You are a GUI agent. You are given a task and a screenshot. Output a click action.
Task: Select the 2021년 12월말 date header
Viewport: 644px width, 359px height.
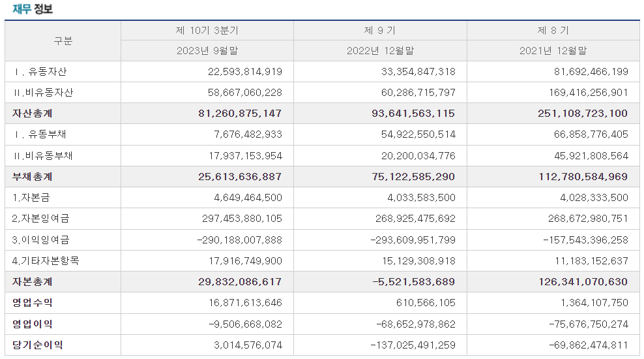click(553, 50)
